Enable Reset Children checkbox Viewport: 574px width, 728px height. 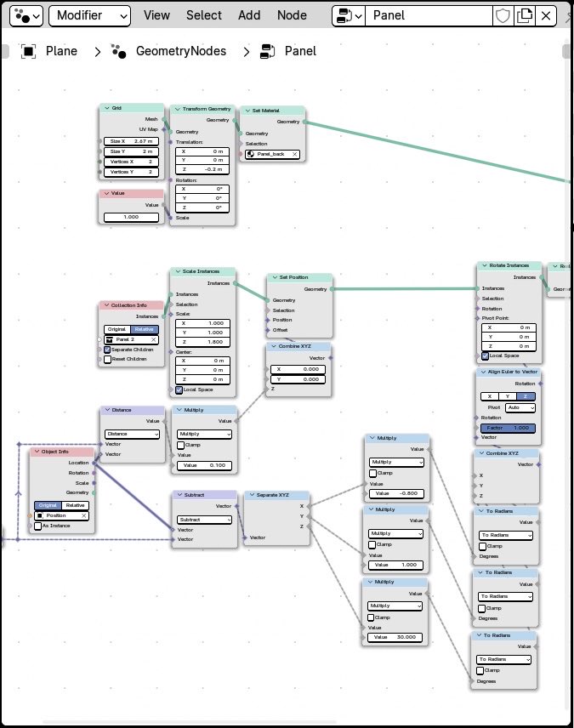107,360
